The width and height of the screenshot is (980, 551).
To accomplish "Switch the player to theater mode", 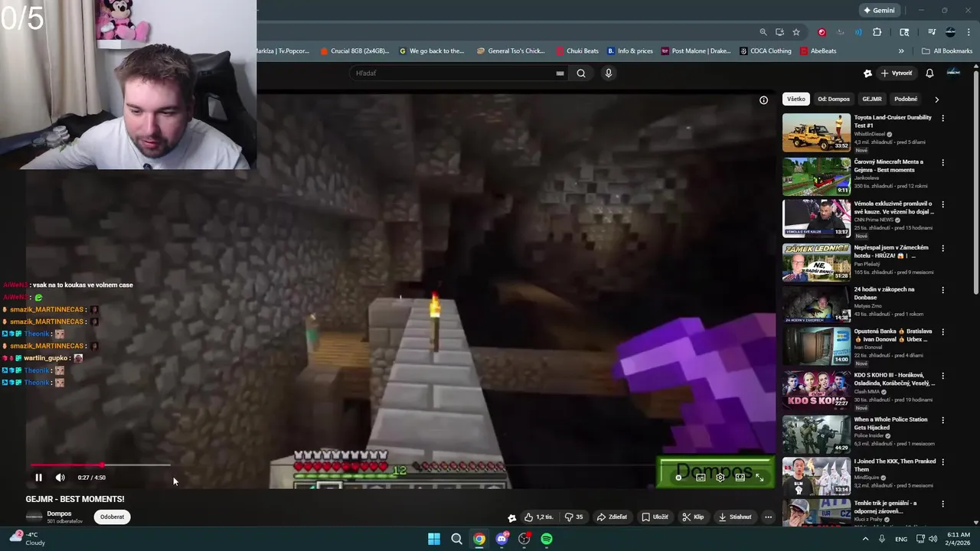I will [x=740, y=478].
